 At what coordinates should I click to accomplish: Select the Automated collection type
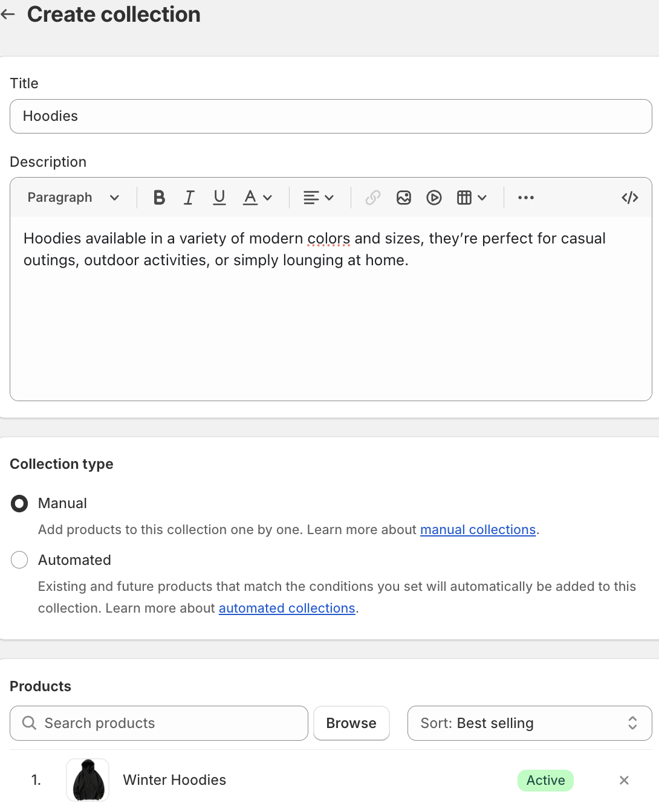coord(19,560)
